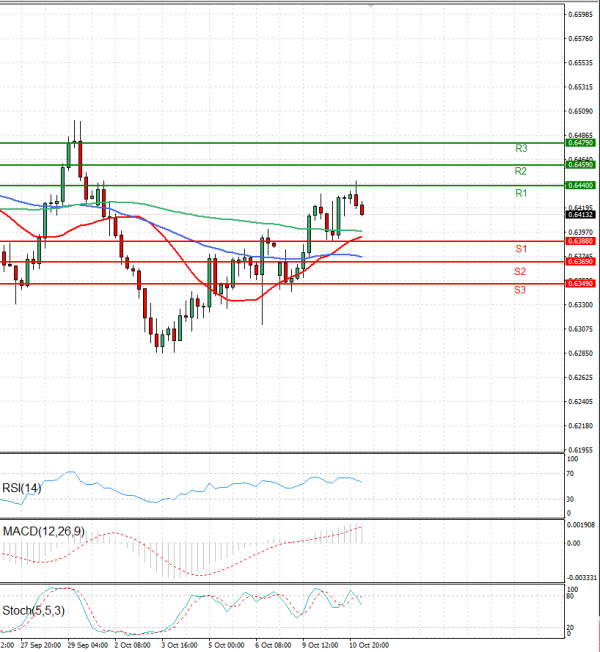Viewport: 600px width, 652px height.
Task: Click the RSI 30 level value
Action: tap(570, 499)
